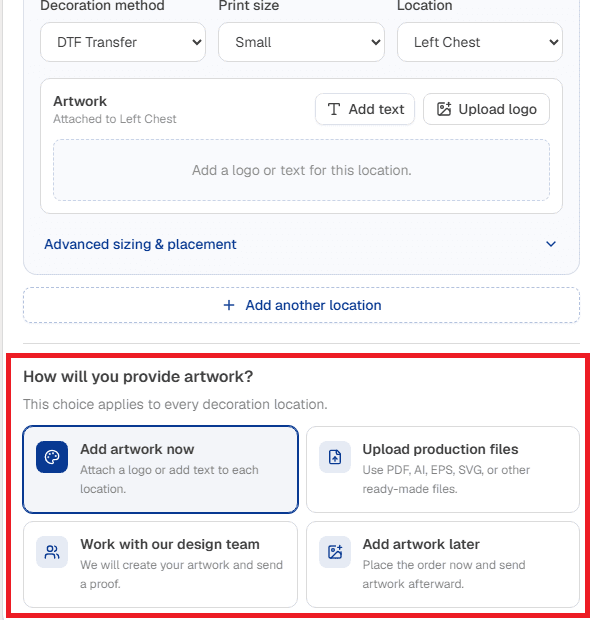
Task: Open the Print size Small dropdown
Action: pyautogui.click(x=301, y=42)
